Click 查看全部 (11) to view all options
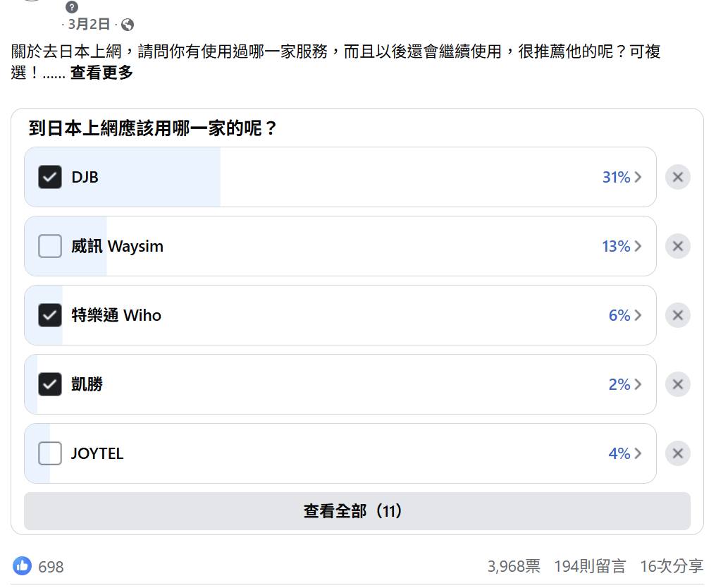716x588 pixels. [357, 511]
